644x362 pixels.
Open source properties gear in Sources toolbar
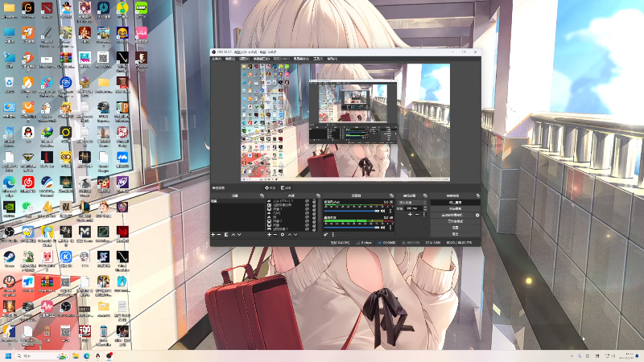coord(283,235)
